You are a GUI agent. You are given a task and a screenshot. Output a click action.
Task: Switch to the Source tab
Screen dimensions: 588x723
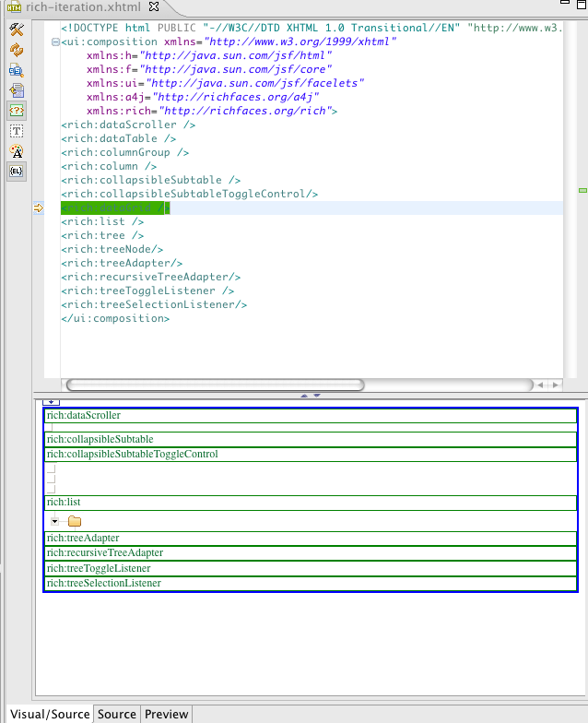117,714
